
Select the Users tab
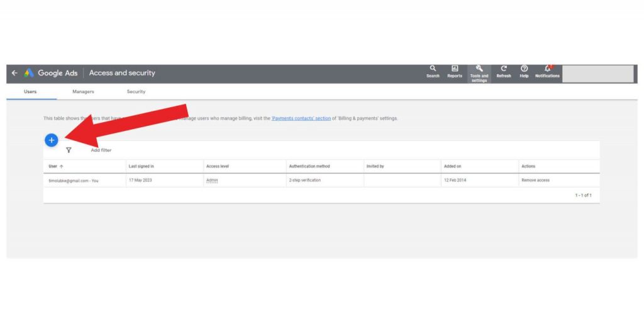30,92
